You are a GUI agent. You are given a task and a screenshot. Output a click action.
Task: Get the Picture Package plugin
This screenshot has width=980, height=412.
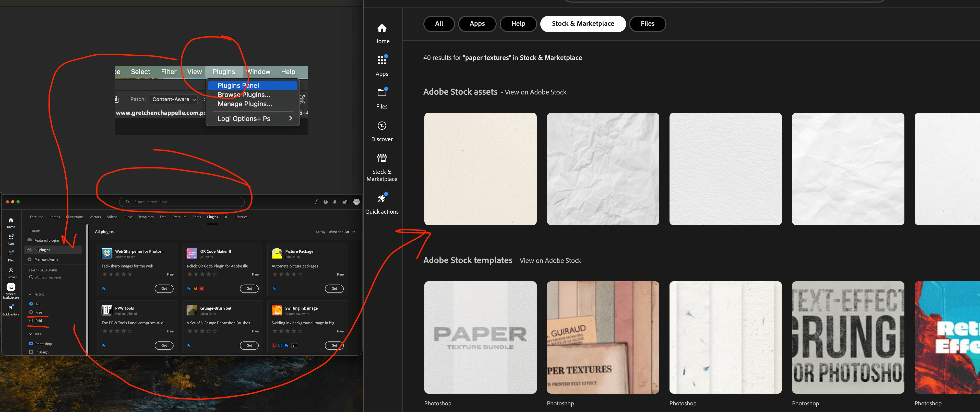pyautogui.click(x=334, y=288)
